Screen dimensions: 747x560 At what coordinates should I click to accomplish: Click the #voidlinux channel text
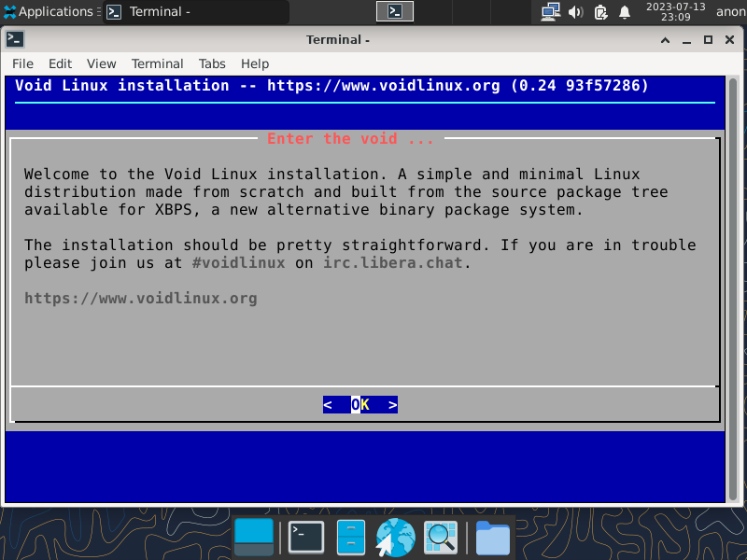pyautogui.click(x=239, y=263)
